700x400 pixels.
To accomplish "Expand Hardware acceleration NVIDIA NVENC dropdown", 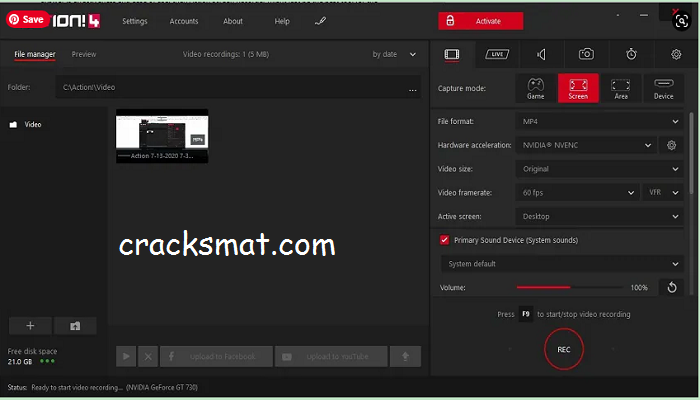I will click(x=586, y=145).
